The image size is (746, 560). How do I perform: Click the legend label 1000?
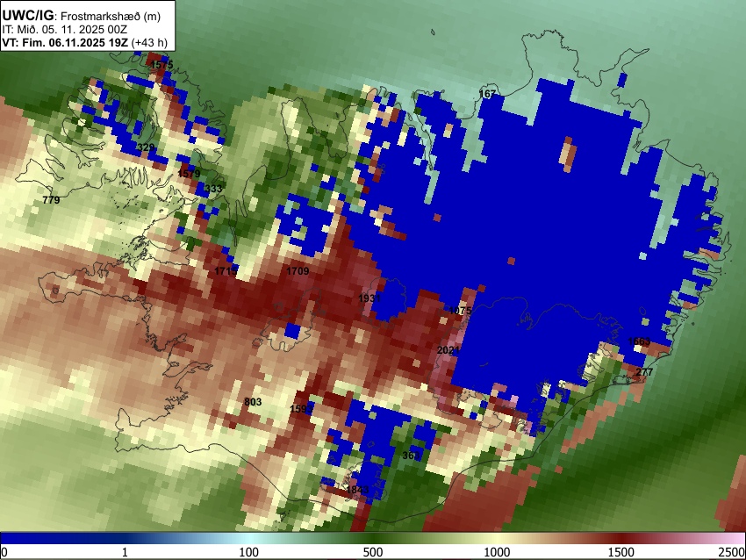tap(497, 552)
